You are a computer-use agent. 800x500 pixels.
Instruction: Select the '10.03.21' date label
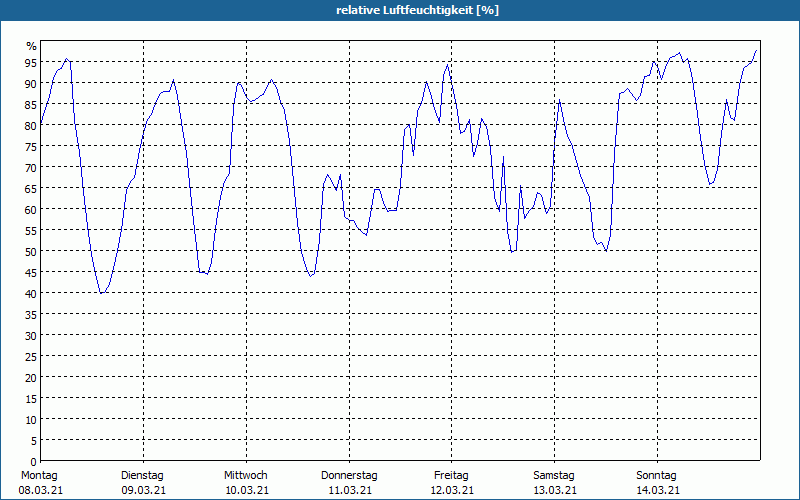coord(247,490)
